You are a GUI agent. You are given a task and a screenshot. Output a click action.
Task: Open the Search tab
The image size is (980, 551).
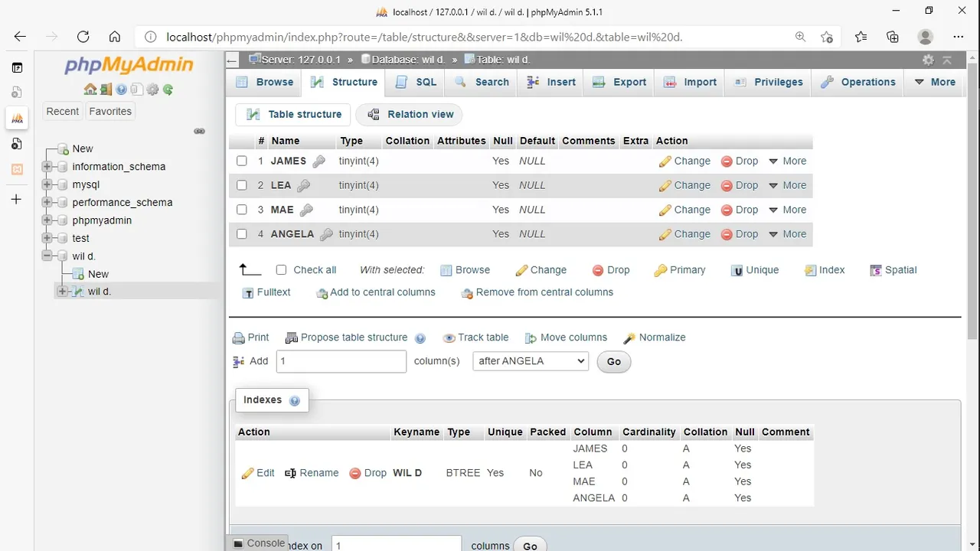482,82
